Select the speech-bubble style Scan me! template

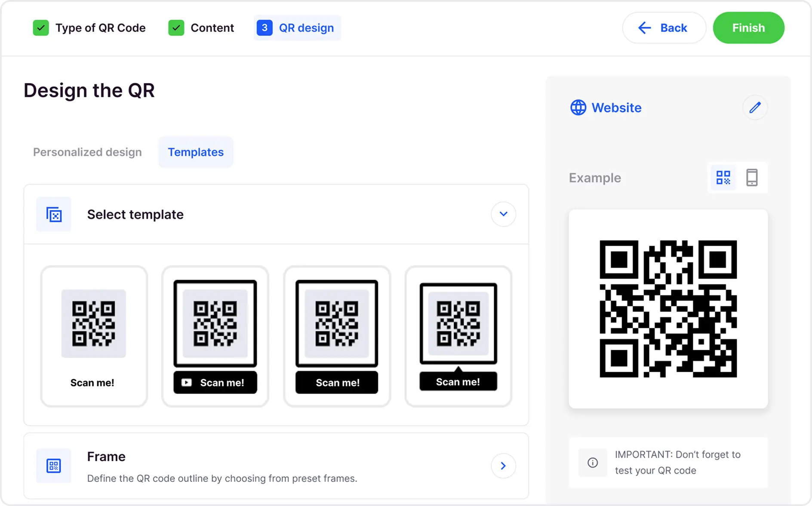pos(458,336)
